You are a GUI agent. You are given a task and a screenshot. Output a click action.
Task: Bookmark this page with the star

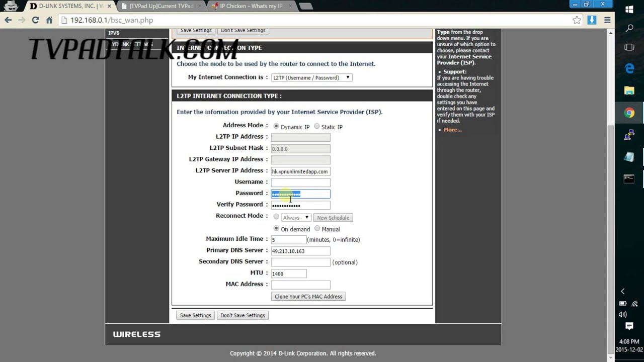(x=577, y=20)
